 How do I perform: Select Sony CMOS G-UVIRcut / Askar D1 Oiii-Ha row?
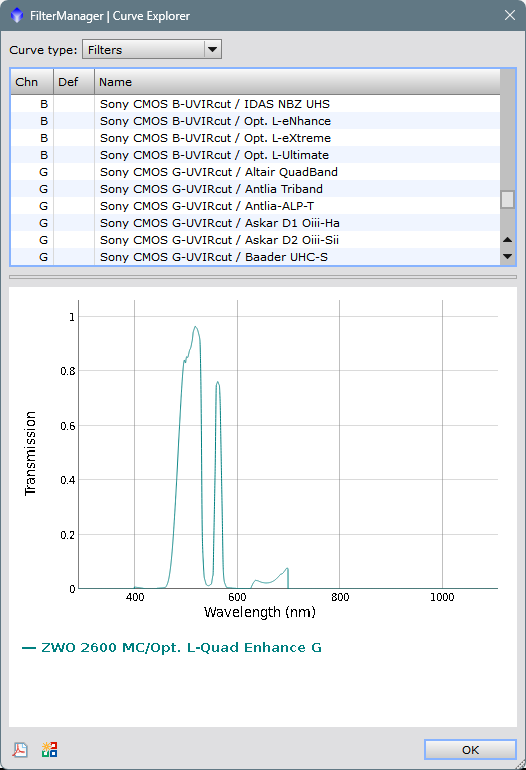coord(255,223)
